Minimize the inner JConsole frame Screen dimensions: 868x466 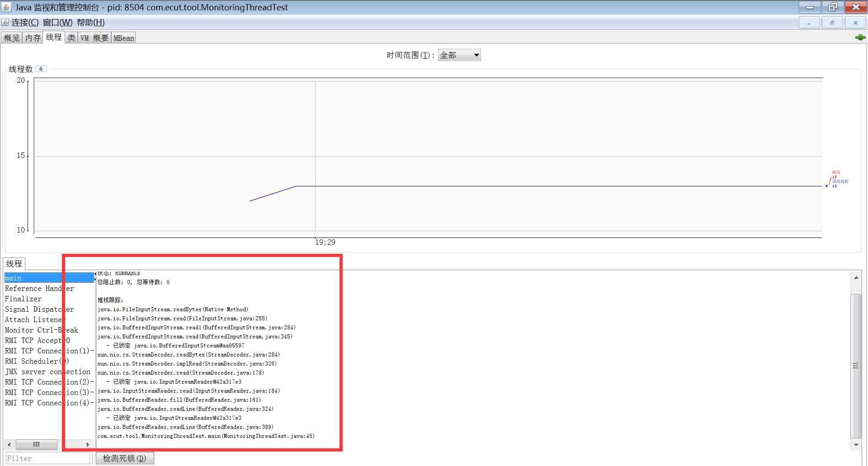point(809,23)
